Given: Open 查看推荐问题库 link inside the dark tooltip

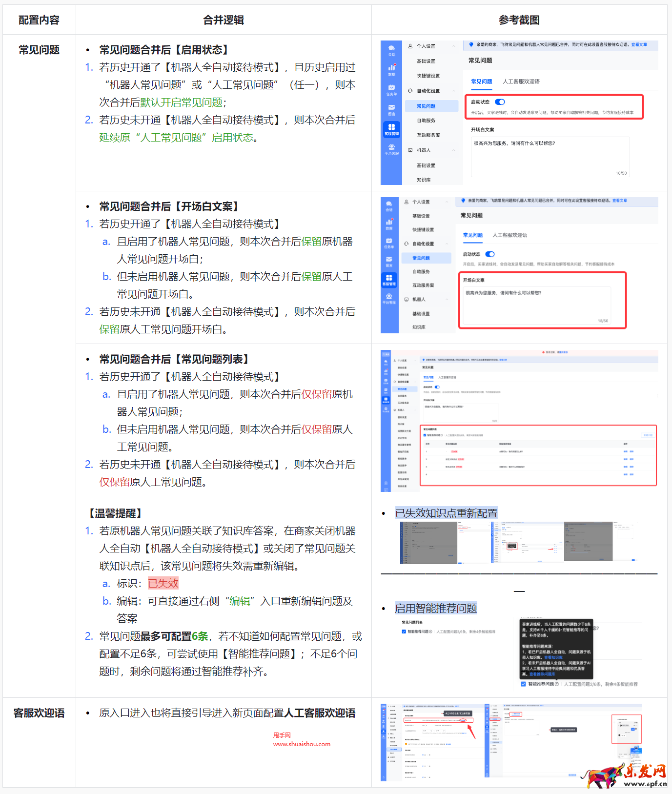Looking at the screenshot, I should [x=542, y=674].
